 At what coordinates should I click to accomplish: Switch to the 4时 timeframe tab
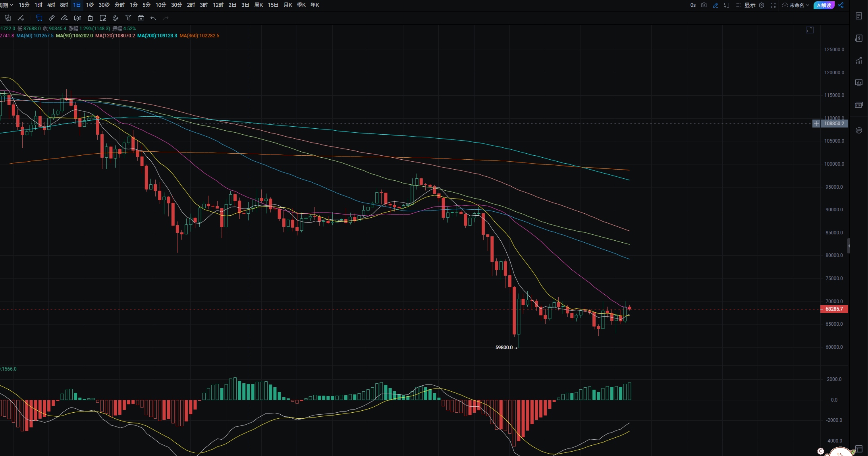[51, 5]
